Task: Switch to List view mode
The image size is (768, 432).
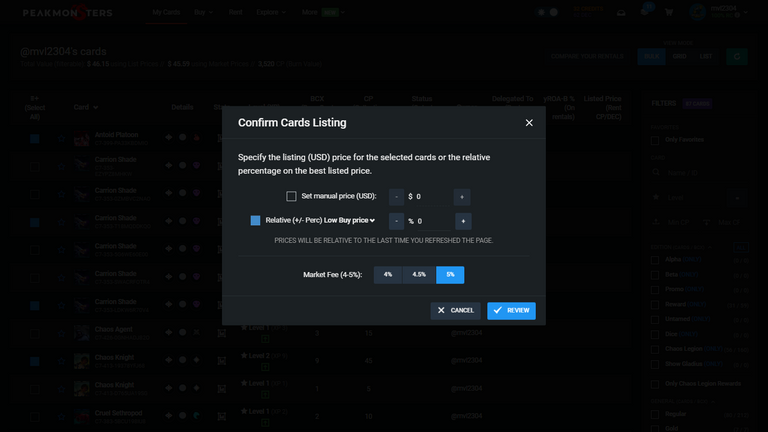Action: (706, 56)
